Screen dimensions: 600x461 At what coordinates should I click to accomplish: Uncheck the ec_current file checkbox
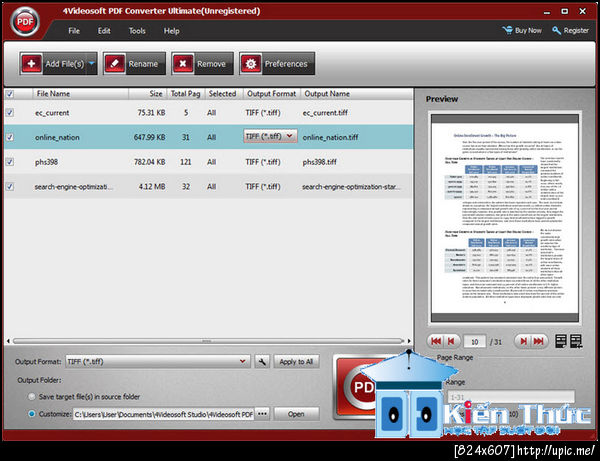(10, 112)
